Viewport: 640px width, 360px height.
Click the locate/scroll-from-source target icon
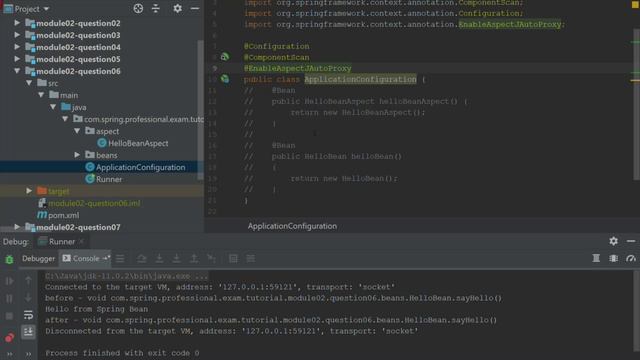point(138,9)
